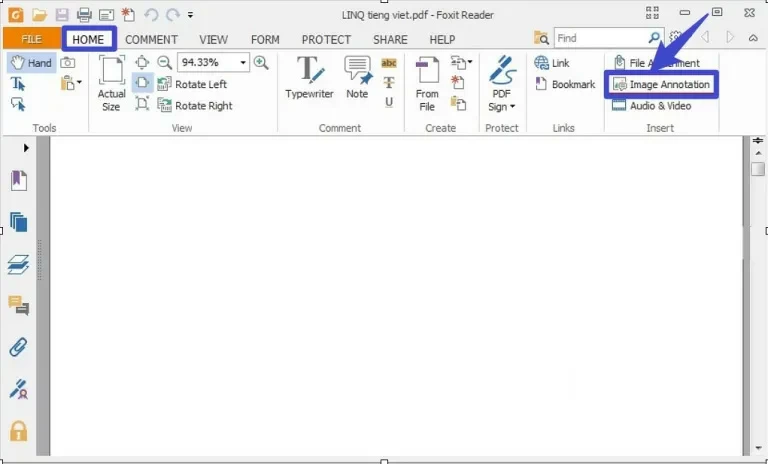Save the document with the floppy disk icon
The height and width of the screenshot is (464, 768).
coord(62,15)
